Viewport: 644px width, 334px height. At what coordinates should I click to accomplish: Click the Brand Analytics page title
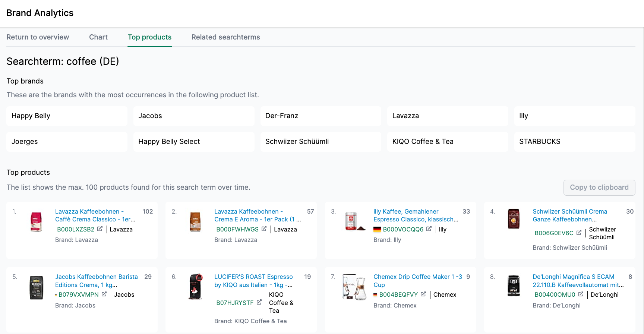[40, 13]
